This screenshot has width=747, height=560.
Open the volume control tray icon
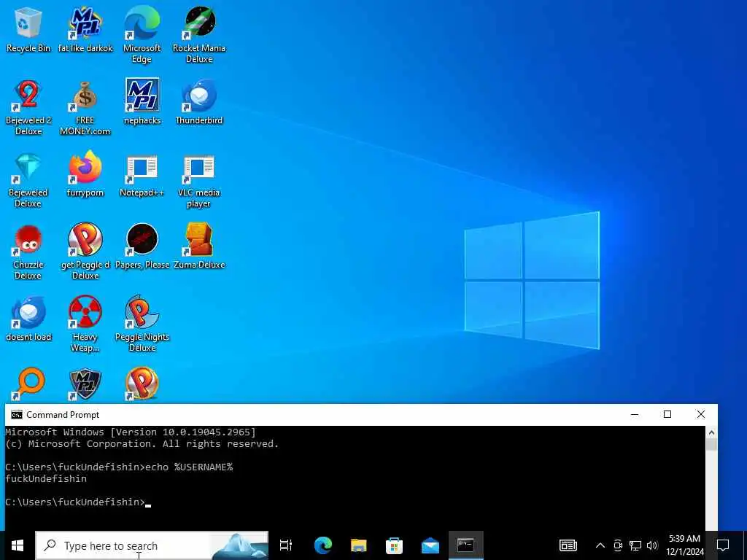click(652, 545)
